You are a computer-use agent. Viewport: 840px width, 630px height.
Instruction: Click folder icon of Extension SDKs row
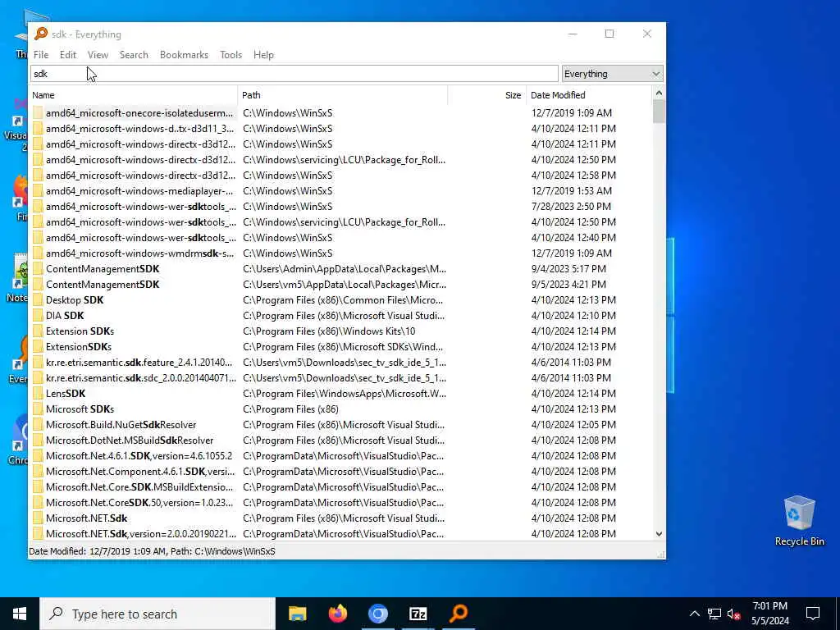(x=38, y=331)
